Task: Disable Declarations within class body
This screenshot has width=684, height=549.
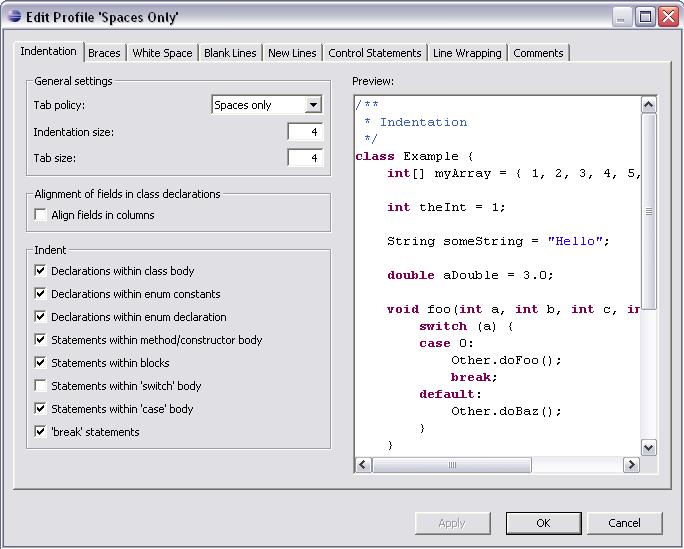Action: [41, 271]
